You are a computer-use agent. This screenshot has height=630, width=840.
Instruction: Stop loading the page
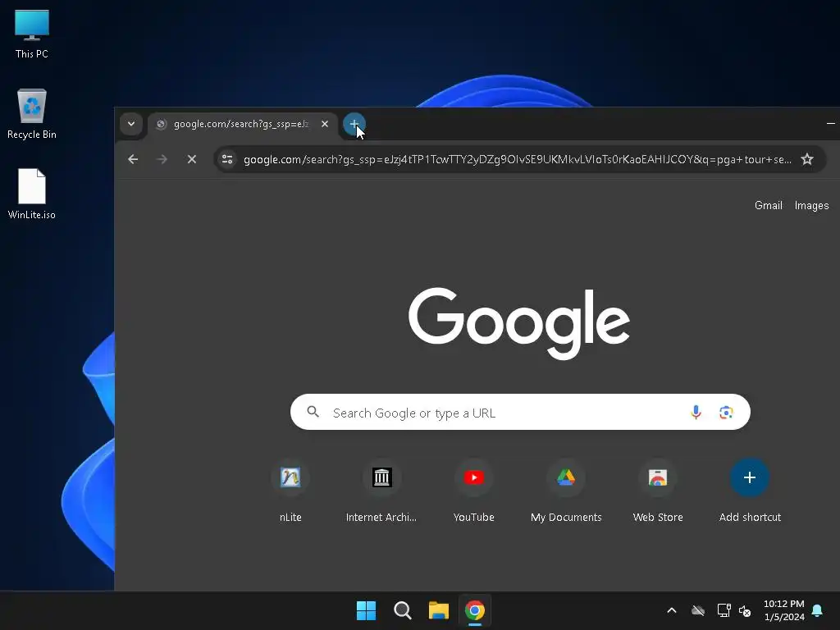(x=192, y=160)
